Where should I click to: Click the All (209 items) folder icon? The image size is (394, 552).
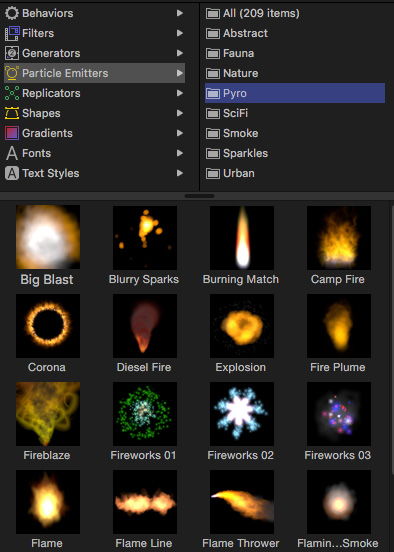coord(213,14)
